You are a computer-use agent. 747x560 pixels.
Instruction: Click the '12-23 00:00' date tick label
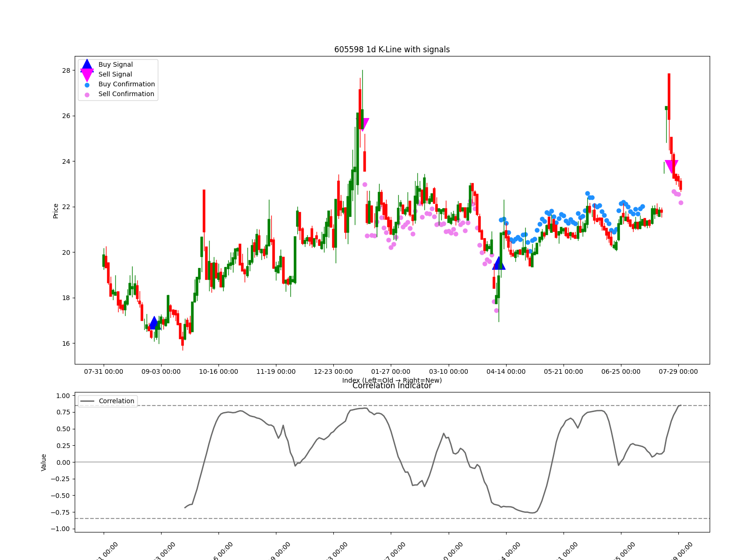(333, 372)
